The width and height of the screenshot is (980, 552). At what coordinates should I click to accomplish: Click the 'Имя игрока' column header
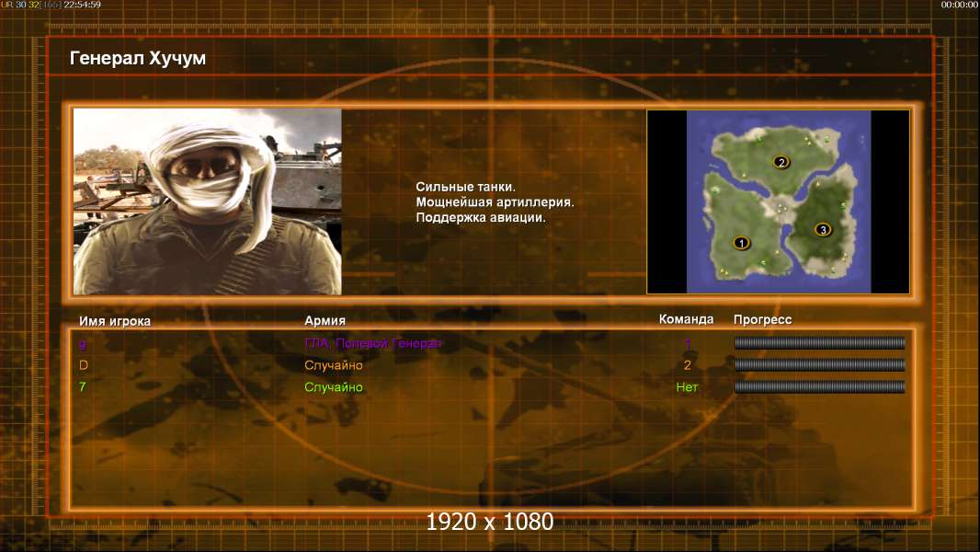point(114,321)
